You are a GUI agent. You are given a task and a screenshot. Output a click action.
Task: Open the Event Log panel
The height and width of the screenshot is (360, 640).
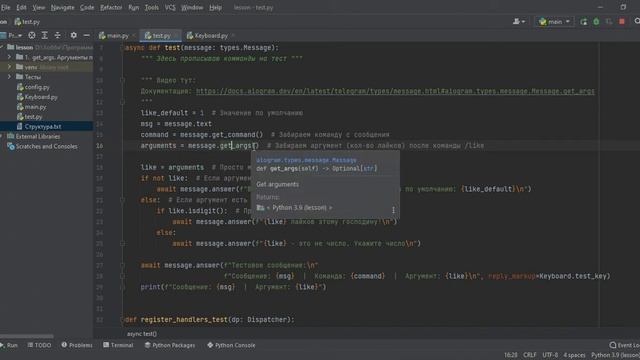point(624,345)
